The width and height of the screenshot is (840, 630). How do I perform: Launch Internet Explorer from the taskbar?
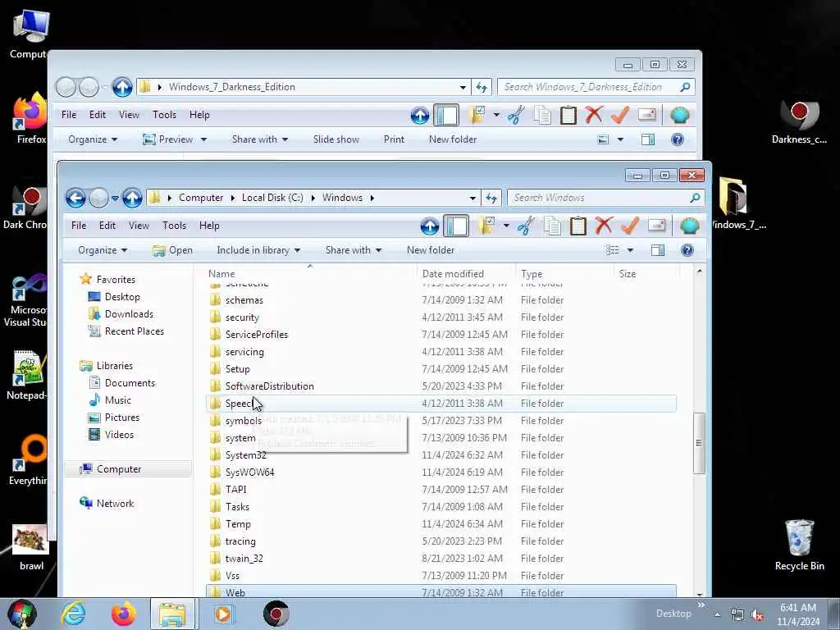tap(73, 614)
